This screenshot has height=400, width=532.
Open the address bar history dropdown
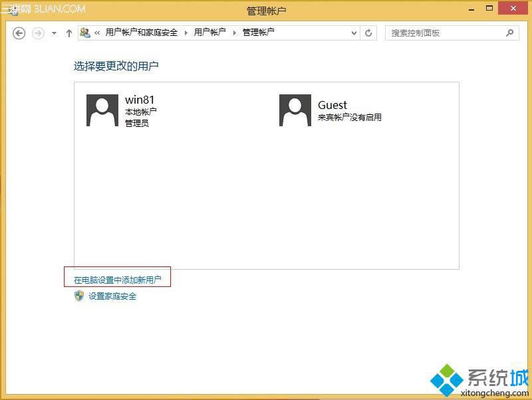tap(354, 33)
